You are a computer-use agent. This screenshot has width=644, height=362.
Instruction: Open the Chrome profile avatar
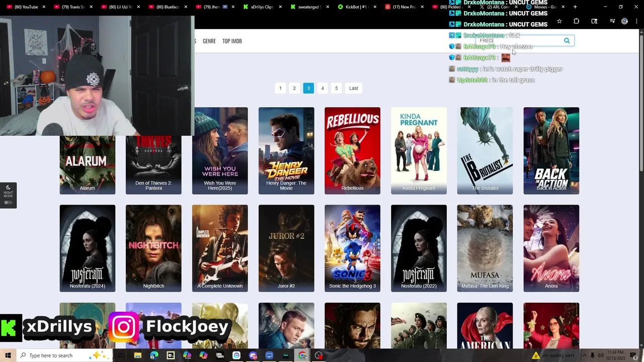pos(624,21)
